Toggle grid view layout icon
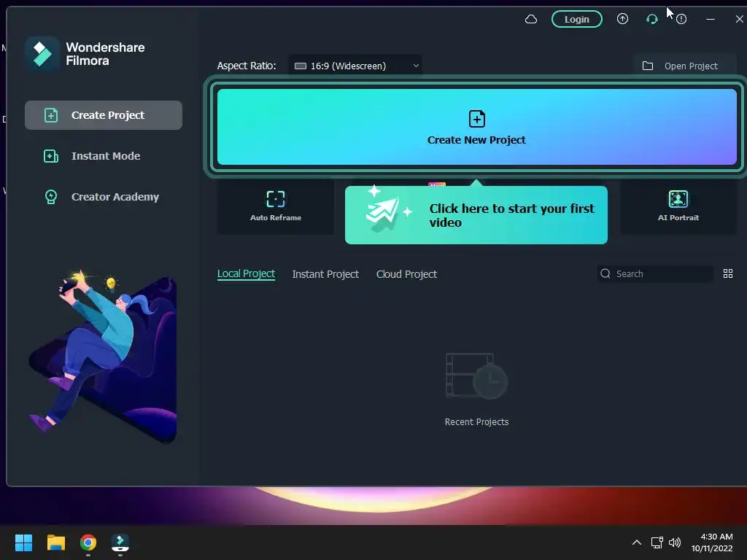The height and width of the screenshot is (560, 747). point(727,273)
